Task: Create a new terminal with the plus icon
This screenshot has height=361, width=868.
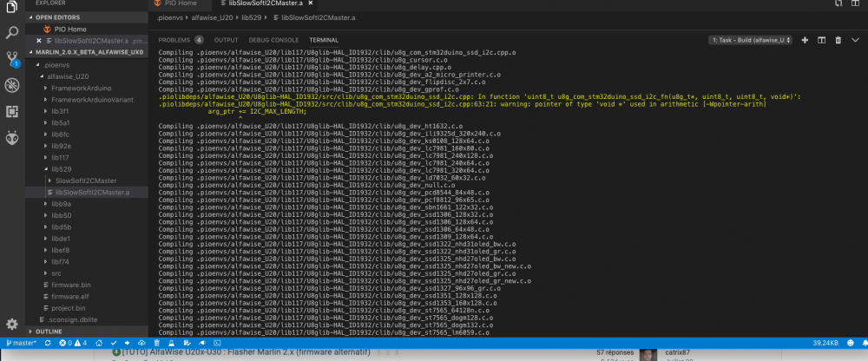Action: 805,40
